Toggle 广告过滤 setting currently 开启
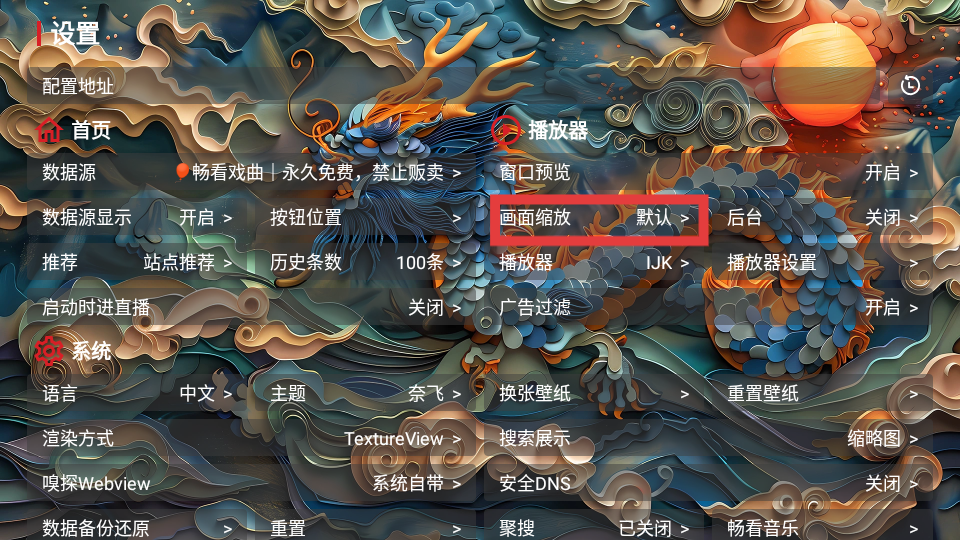This screenshot has height=540, width=960. pyautogui.click(x=708, y=307)
